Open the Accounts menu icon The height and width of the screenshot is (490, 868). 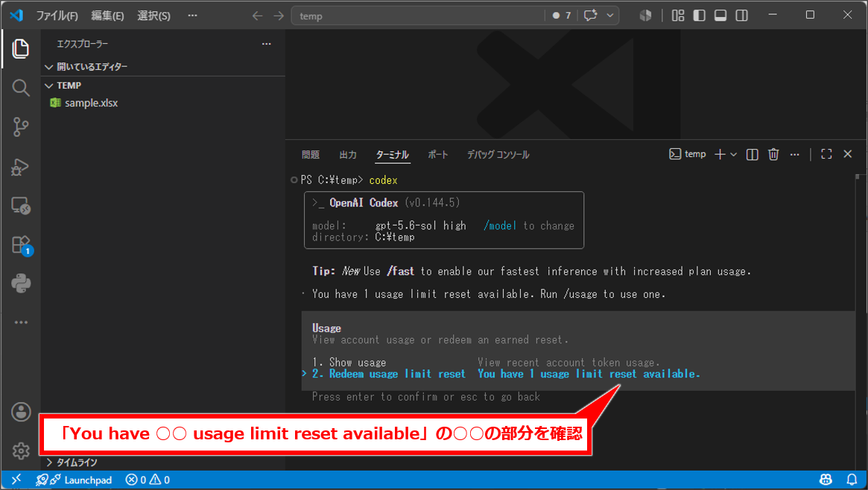pos(21,412)
